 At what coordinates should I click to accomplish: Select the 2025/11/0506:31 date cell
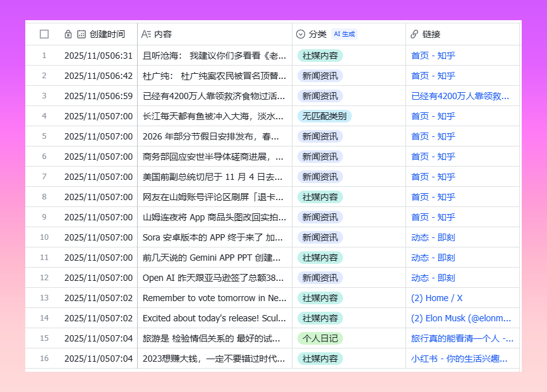coord(99,56)
